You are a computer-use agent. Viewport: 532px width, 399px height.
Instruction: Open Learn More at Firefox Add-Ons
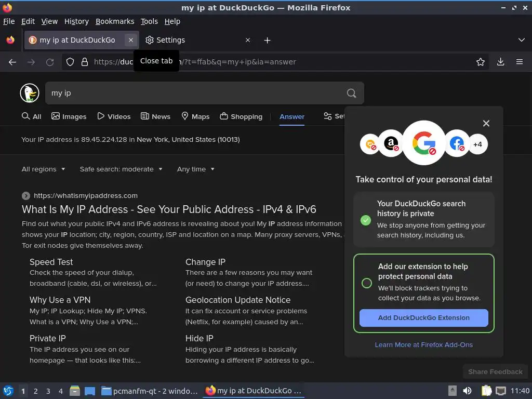coord(423,345)
